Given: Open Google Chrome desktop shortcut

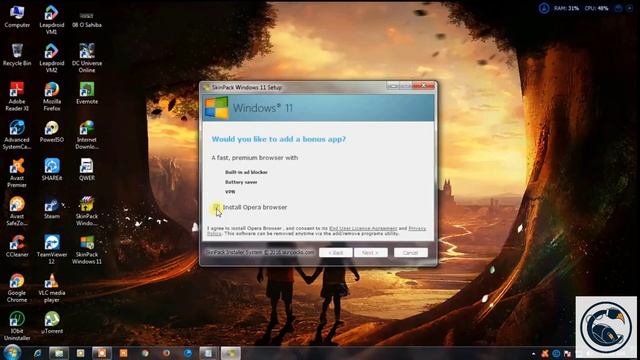Looking at the screenshot, I should (x=17, y=288).
